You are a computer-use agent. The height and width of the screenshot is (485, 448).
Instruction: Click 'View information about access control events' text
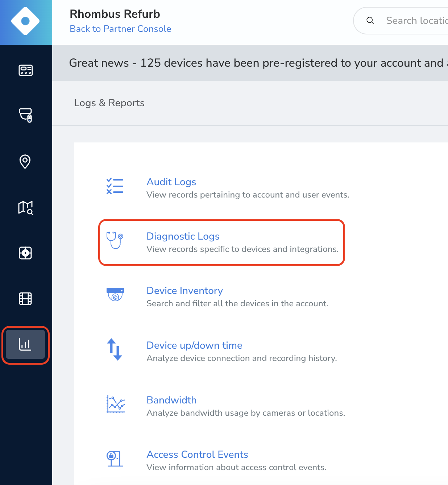(x=236, y=467)
